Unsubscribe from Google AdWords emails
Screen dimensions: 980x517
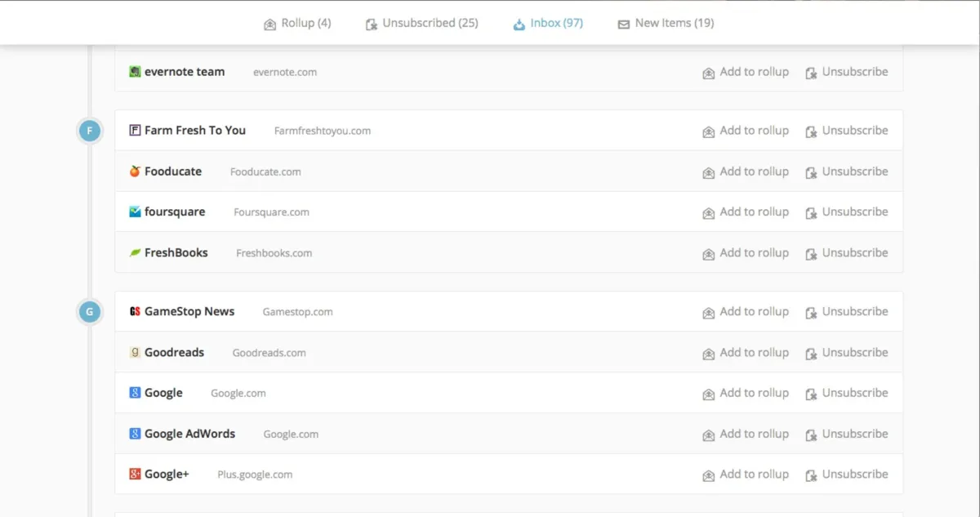tap(847, 434)
